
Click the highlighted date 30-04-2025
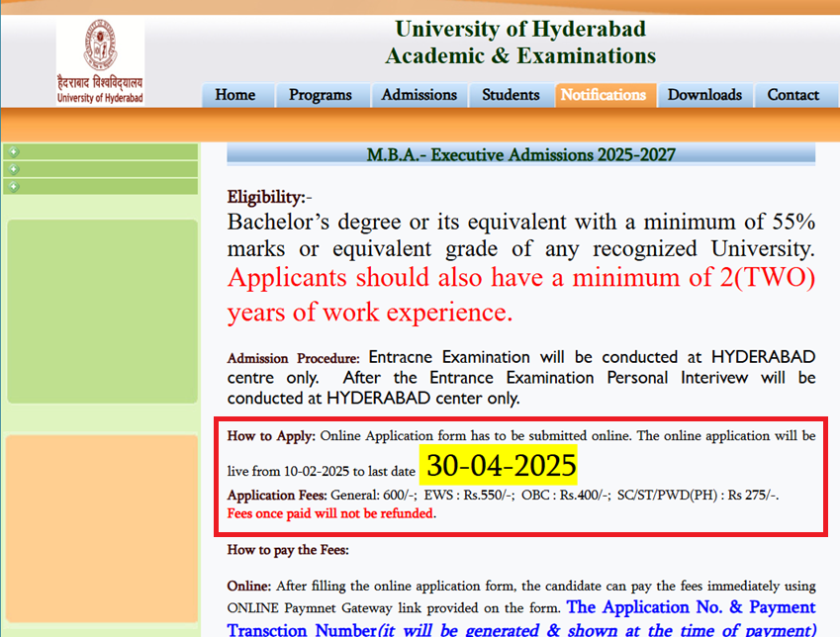(x=501, y=465)
